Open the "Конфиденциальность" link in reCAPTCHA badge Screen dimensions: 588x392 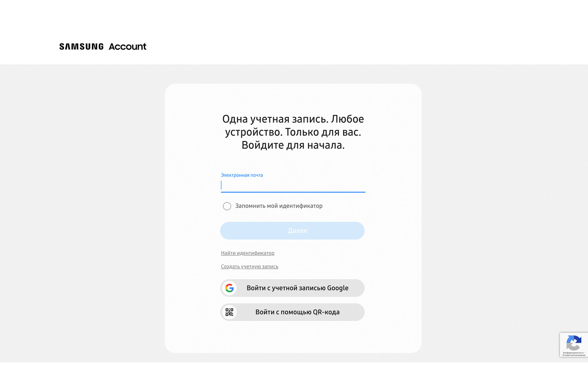pos(573,353)
